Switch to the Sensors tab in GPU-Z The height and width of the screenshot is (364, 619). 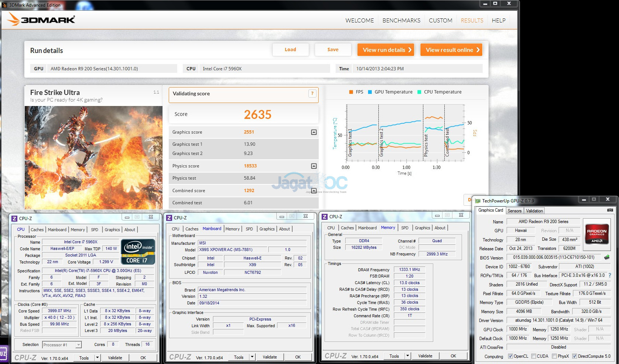coord(514,211)
